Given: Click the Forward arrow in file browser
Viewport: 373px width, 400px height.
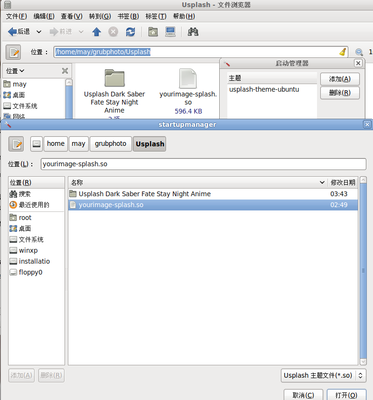Looking at the screenshot, I should (61, 32).
